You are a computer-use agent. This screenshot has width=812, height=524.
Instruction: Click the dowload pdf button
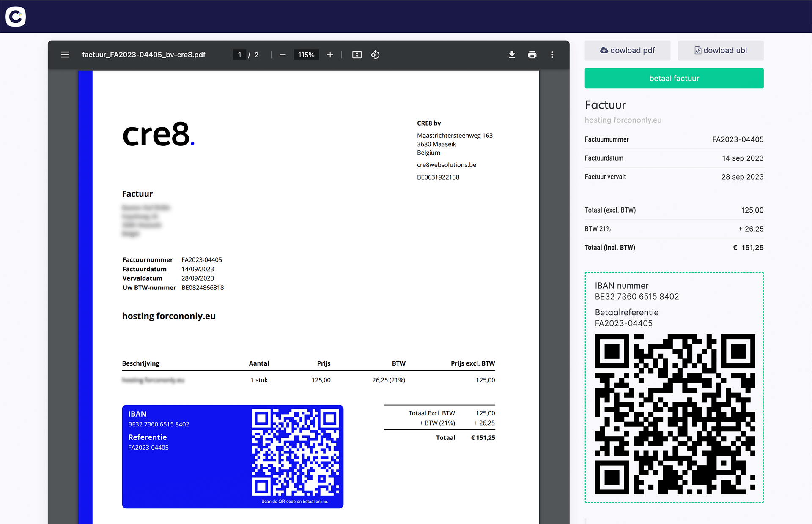(x=628, y=50)
